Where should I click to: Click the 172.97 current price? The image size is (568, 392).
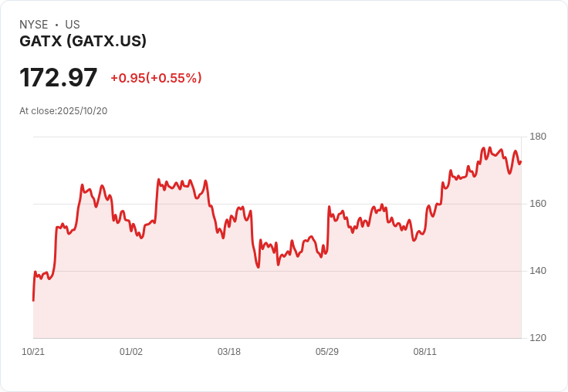tap(59, 78)
